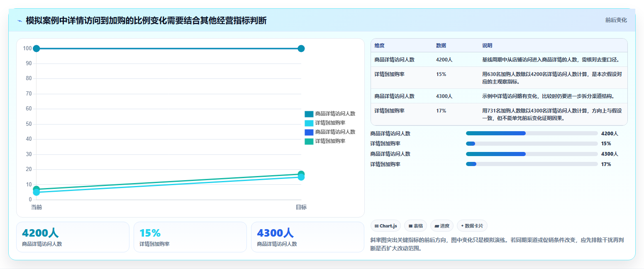The image size is (644, 269).
Task: Select the 进度 chip
Action: (442, 226)
